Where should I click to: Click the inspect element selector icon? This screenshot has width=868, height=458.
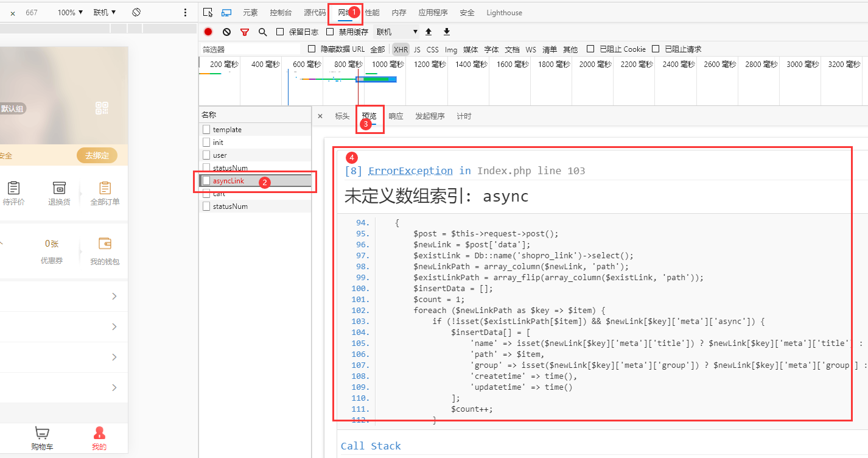[208, 12]
